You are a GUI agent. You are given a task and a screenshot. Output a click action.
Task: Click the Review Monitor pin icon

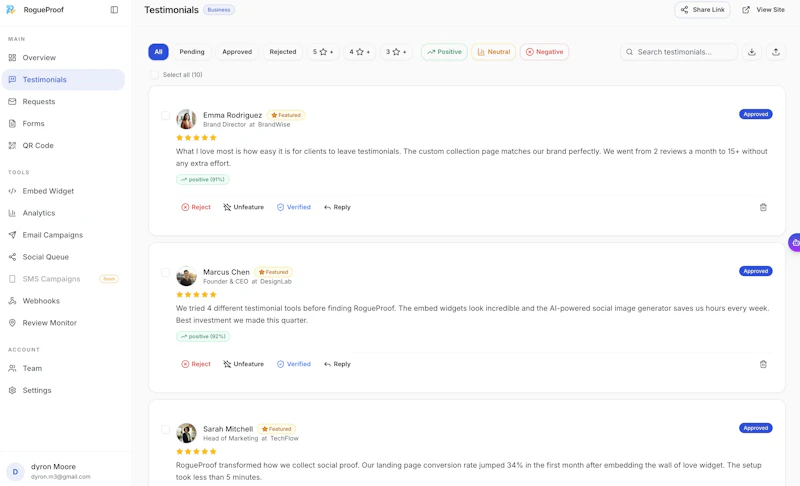[x=12, y=323]
